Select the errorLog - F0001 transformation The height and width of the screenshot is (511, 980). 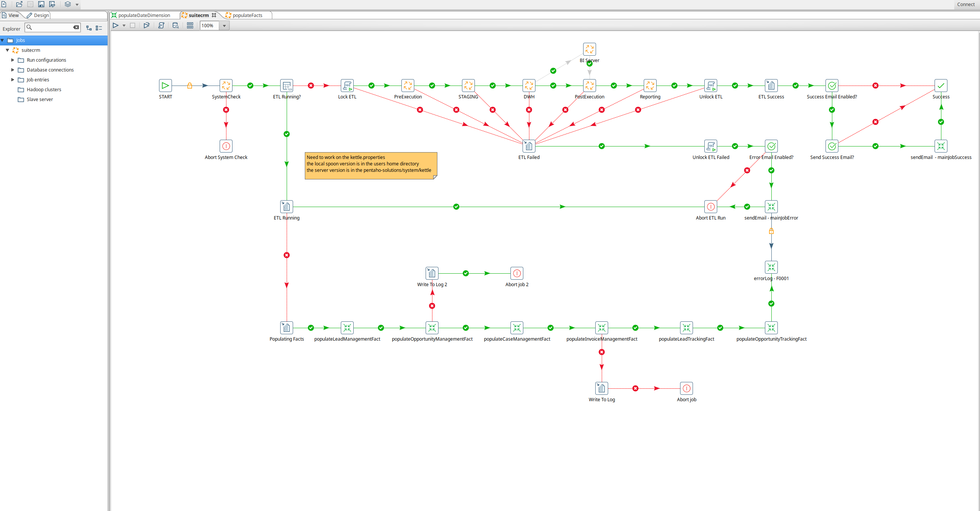pos(771,267)
